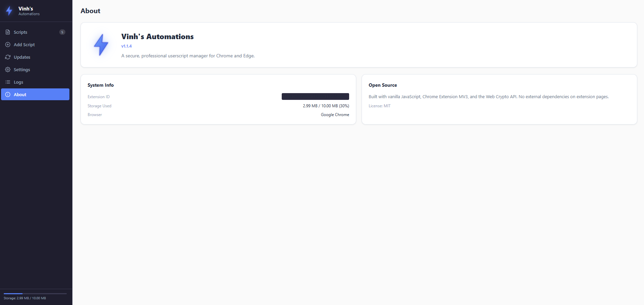644x305 pixels.
Task: Click the lightning bolt logo in sidebar header
Action: 9,11
